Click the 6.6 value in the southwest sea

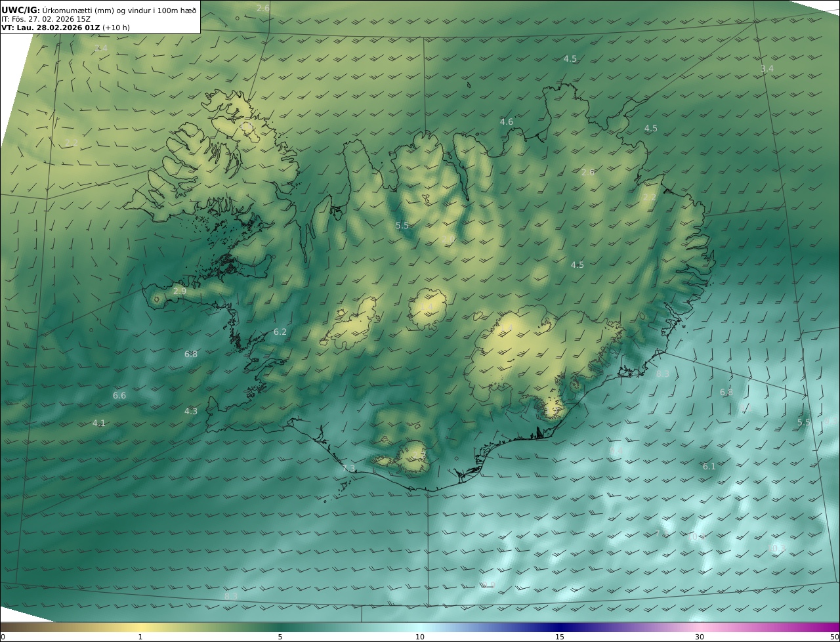coord(119,396)
